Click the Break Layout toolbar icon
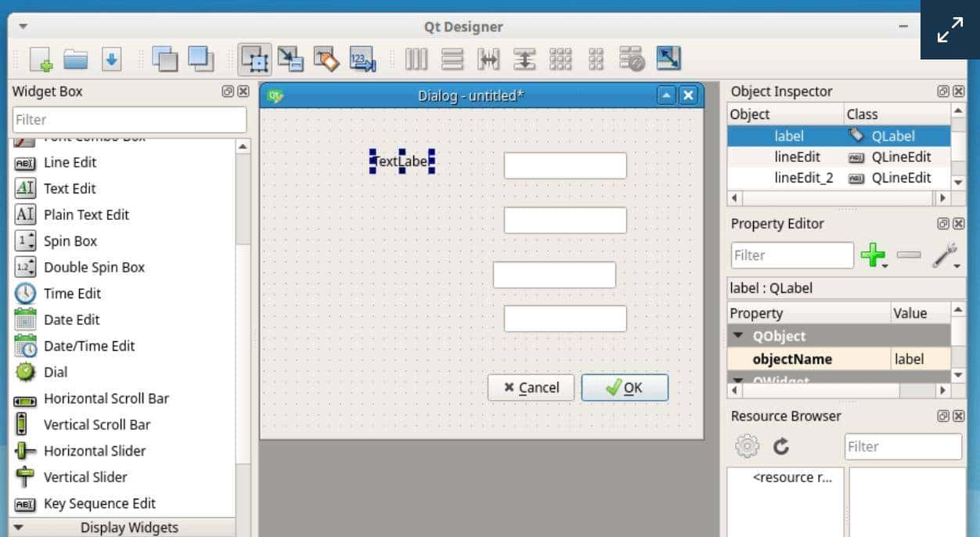The height and width of the screenshot is (537, 980). point(632,59)
